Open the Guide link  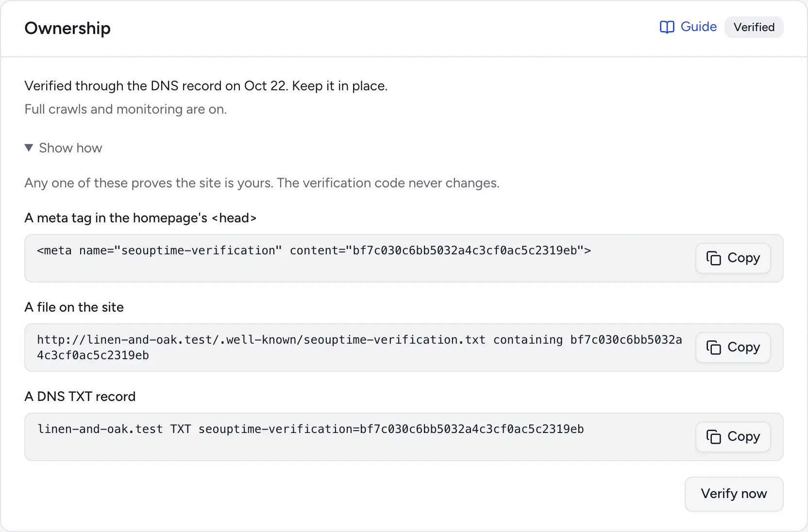(x=688, y=27)
